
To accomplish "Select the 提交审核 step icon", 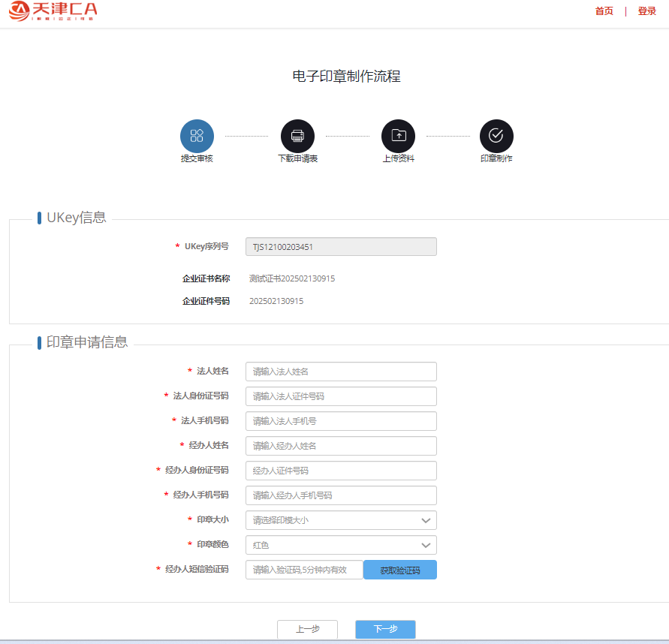I will pos(197,136).
